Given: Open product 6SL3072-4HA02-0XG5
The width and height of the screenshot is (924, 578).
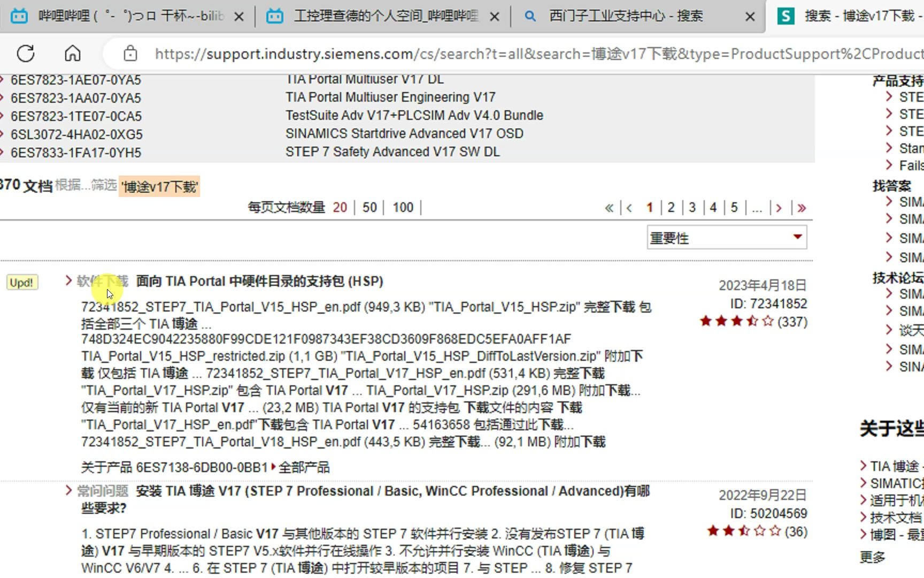Looking at the screenshot, I should (76, 134).
